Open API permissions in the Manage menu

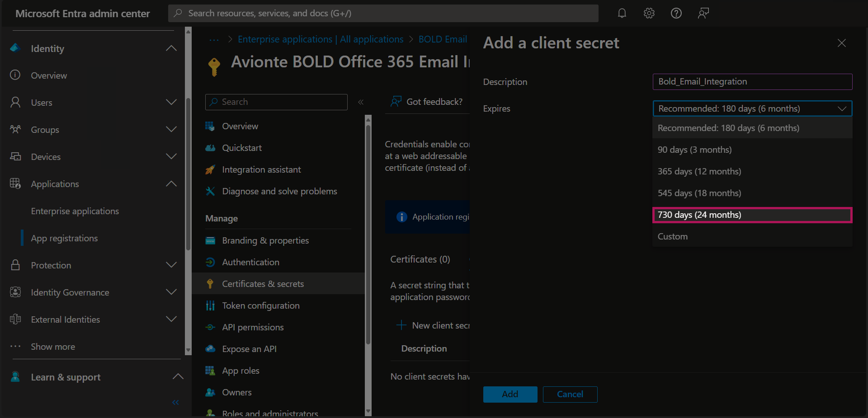pyautogui.click(x=253, y=327)
